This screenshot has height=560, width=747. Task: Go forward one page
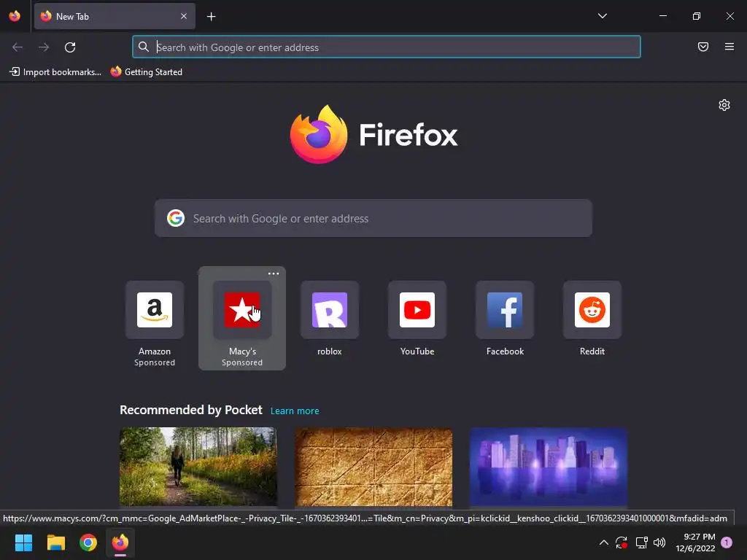44,47
